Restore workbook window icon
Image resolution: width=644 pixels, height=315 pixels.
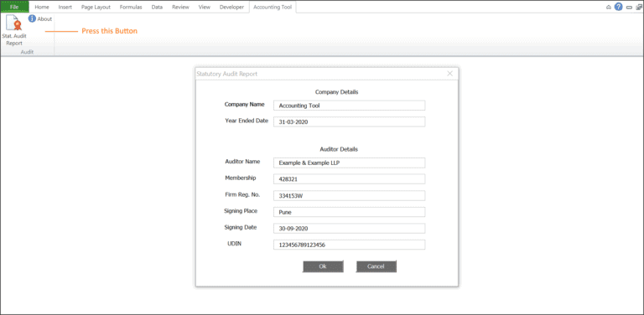pyautogui.click(x=639, y=8)
